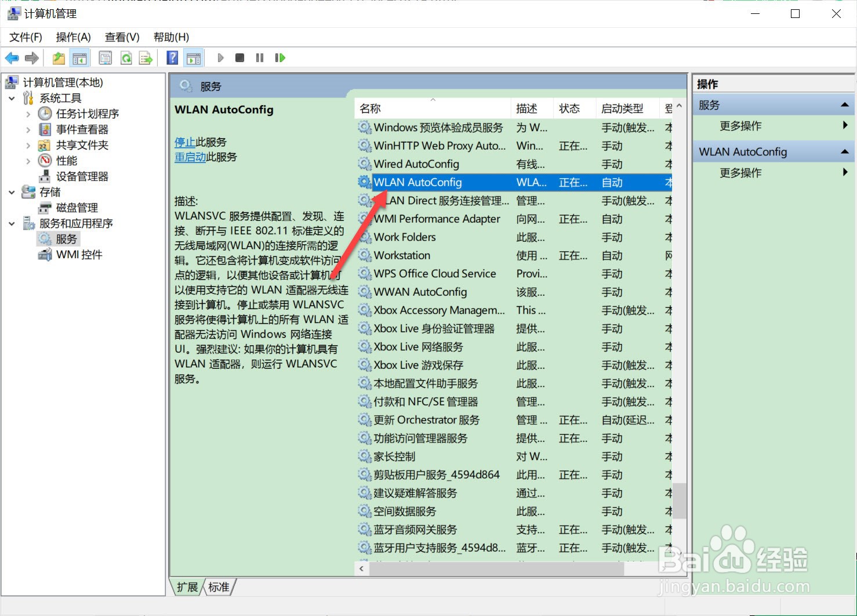Collapse the 服务和应用程序 tree node

tap(12, 223)
